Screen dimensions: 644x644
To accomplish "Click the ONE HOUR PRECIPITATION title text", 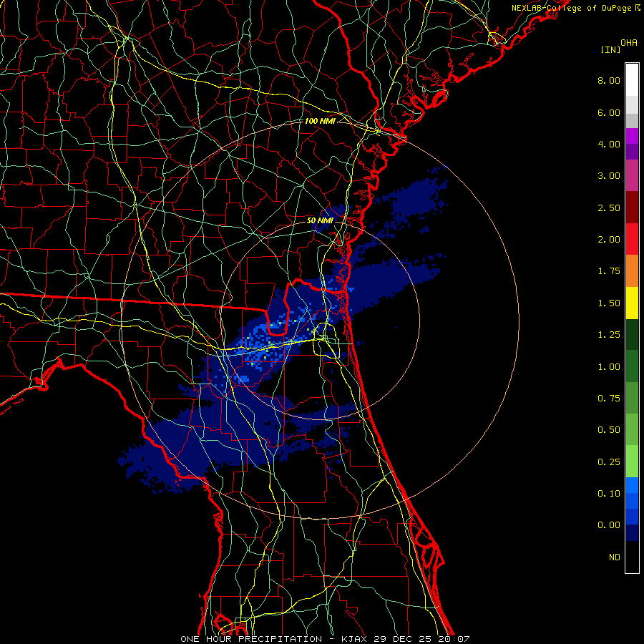I will (x=251, y=639).
